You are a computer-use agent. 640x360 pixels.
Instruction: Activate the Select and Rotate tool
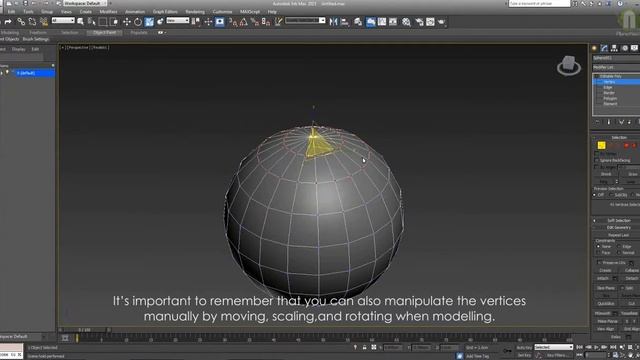coord(138,22)
